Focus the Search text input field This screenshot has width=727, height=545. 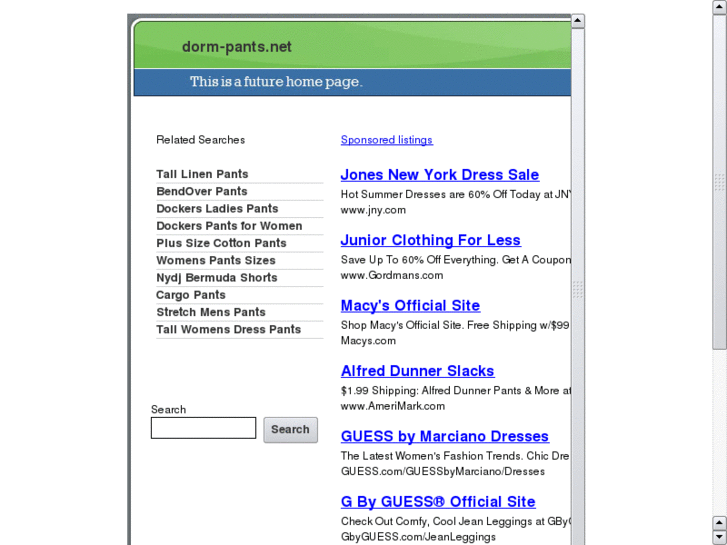click(x=203, y=428)
